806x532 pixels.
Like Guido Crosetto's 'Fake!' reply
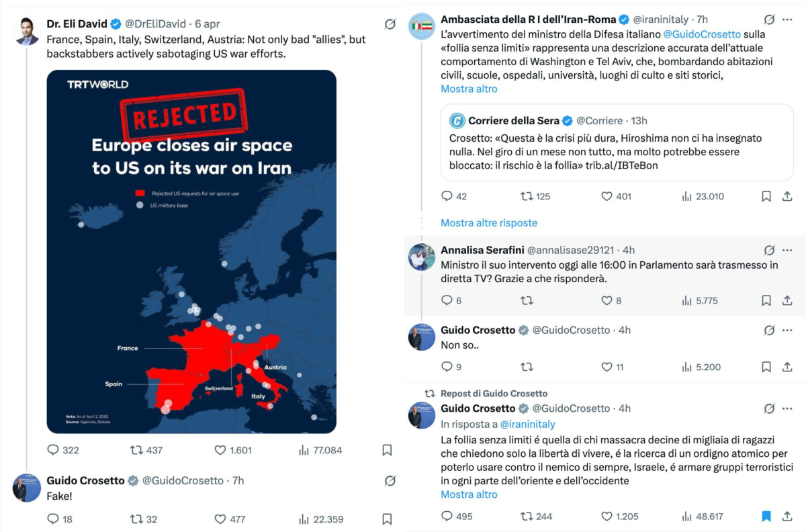(x=220, y=519)
